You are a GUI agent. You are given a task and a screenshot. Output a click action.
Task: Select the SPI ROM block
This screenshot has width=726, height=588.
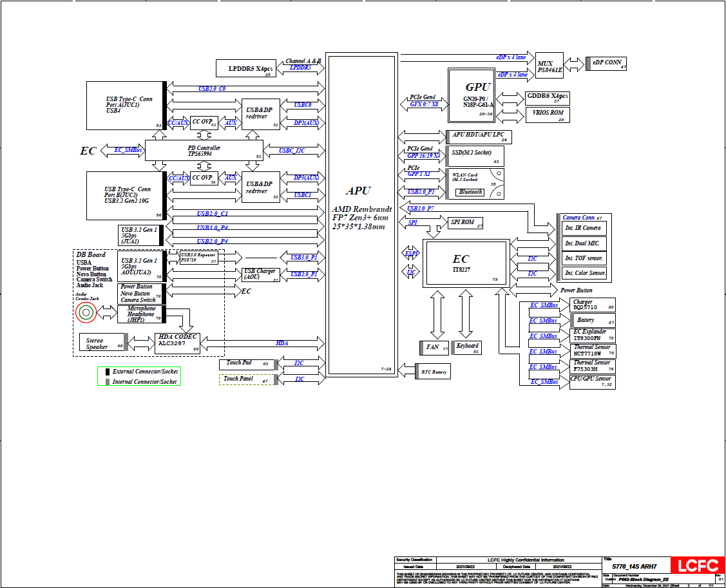pyautogui.click(x=466, y=223)
